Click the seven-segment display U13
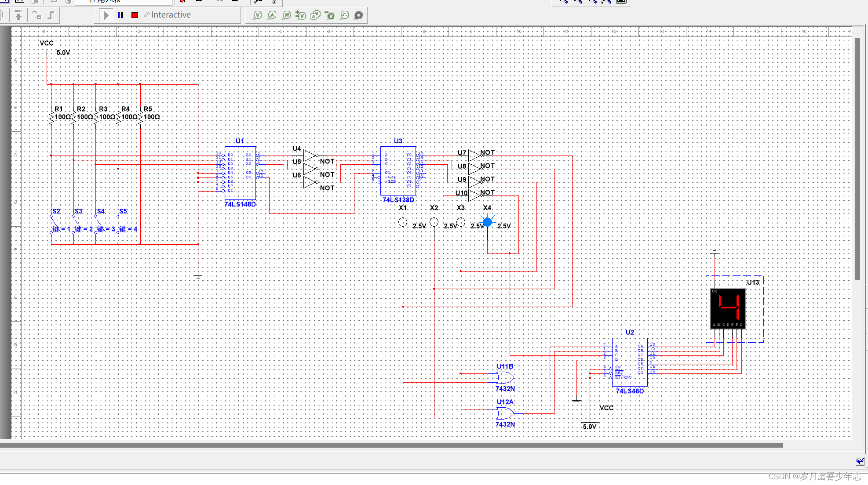868x485 pixels. coord(728,308)
